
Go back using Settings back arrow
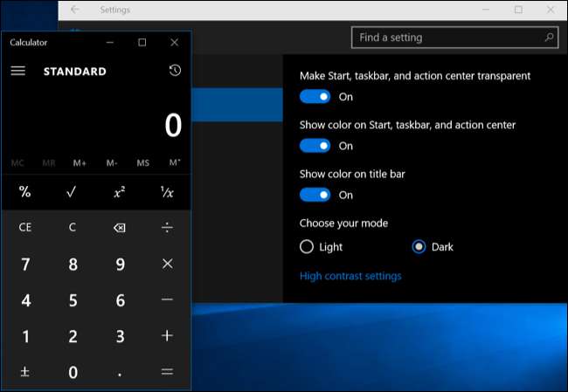pyautogui.click(x=74, y=10)
